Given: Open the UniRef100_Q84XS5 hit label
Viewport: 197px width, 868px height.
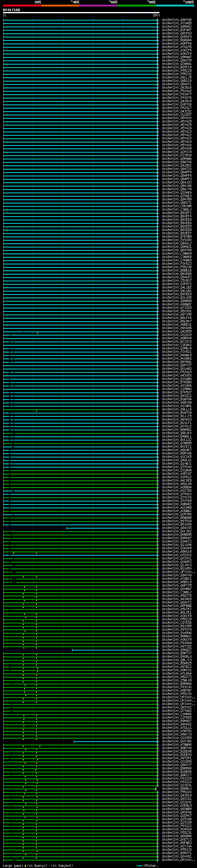Looking at the screenshot, I should coord(177,528).
